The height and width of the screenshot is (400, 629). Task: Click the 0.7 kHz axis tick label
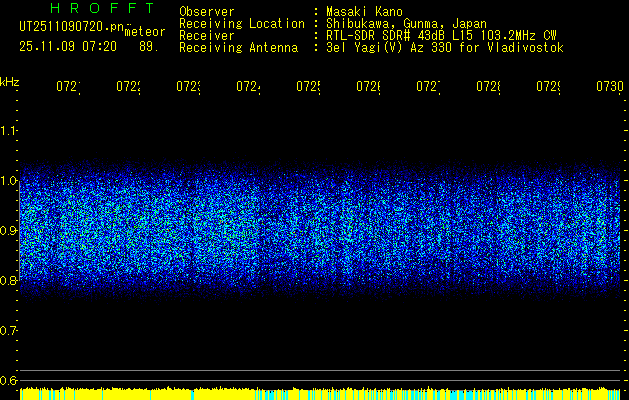pyautogui.click(x=9, y=330)
